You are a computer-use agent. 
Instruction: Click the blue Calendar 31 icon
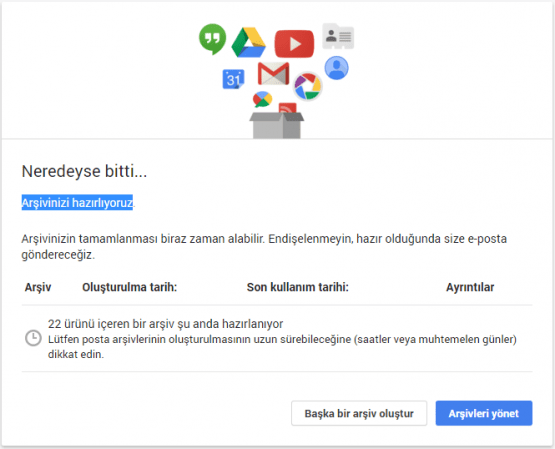pyautogui.click(x=233, y=79)
